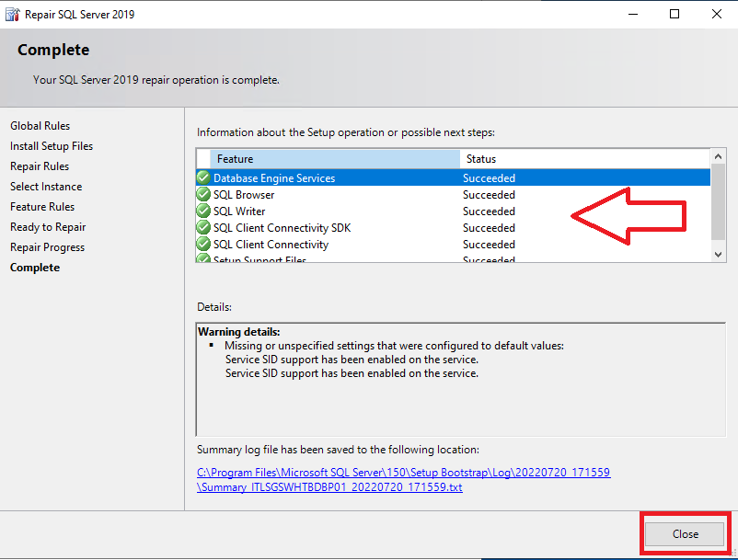Click the green check icon beside SQL Browser
The width and height of the screenshot is (738, 560).
[x=203, y=194]
